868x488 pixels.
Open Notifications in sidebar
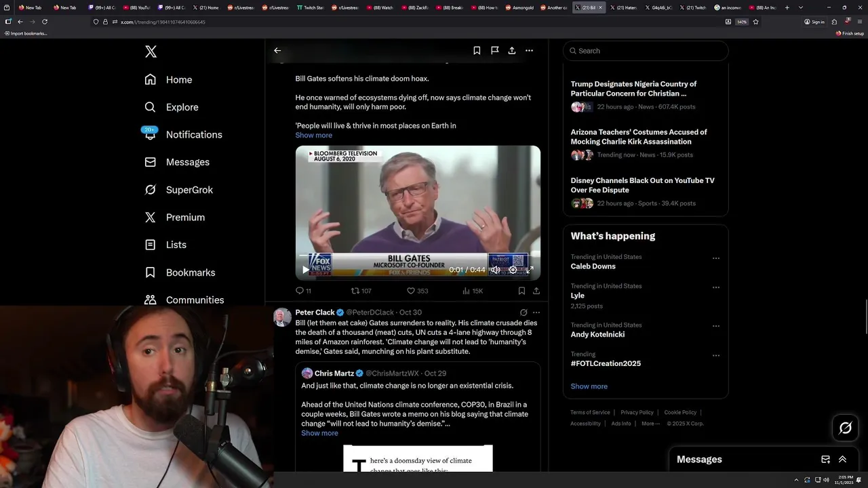[183, 134]
